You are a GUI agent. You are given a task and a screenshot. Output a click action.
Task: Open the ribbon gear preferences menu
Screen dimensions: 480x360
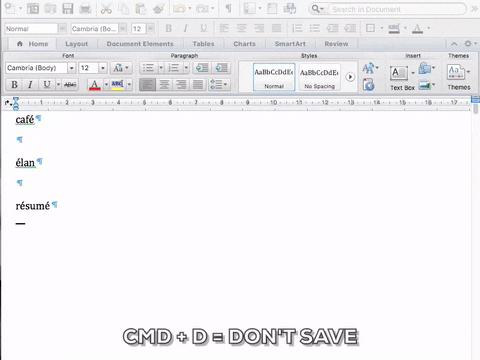[470, 44]
